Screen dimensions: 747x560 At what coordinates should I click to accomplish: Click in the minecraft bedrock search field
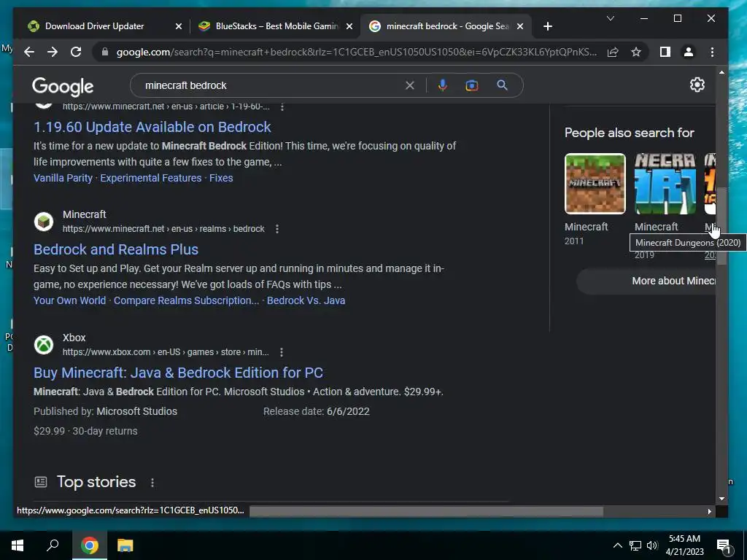click(x=271, y=85)
